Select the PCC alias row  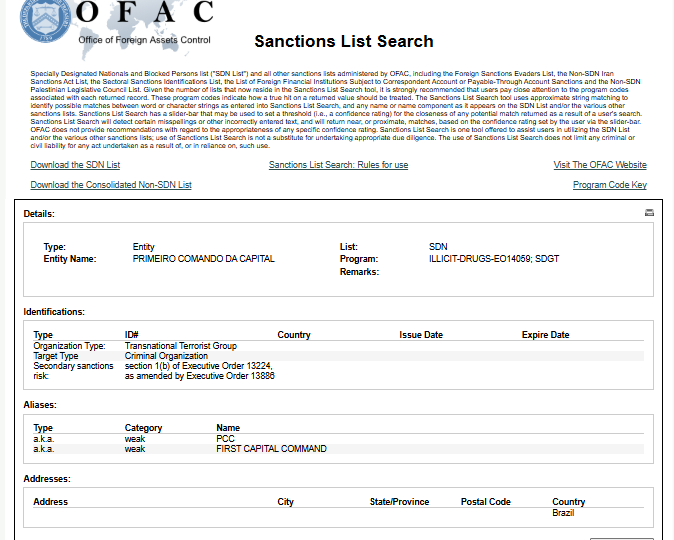click(x=338, y=439)
